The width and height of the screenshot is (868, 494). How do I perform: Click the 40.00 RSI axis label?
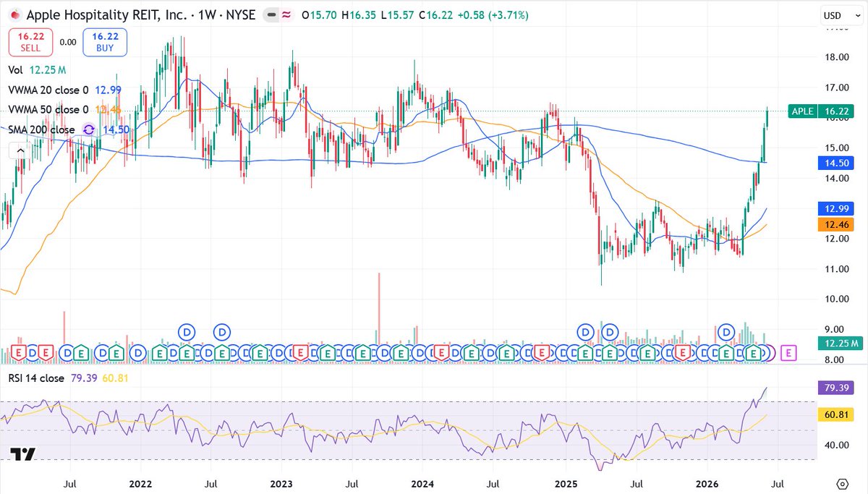pos(835,445)
